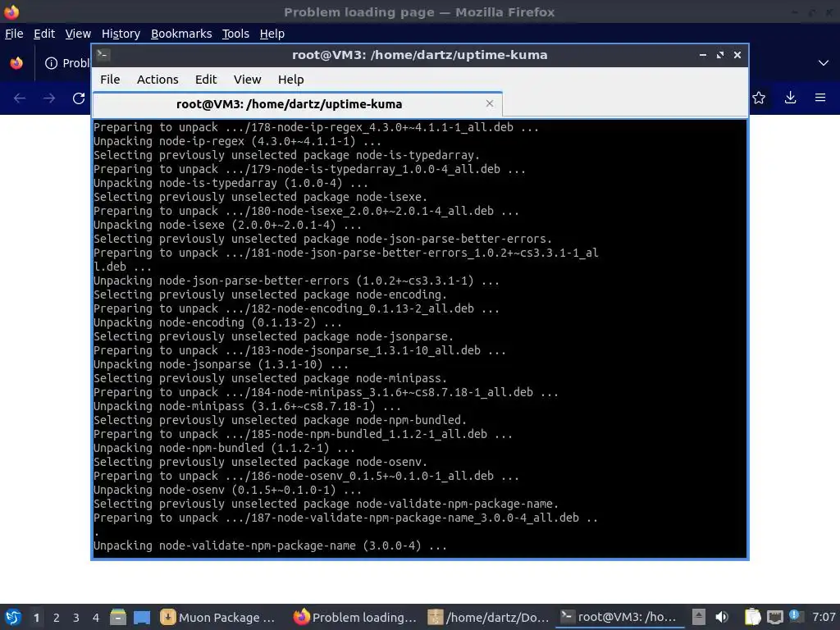Click the 'Unpacking node-ip-regex' terminal line

coord(237,141)
